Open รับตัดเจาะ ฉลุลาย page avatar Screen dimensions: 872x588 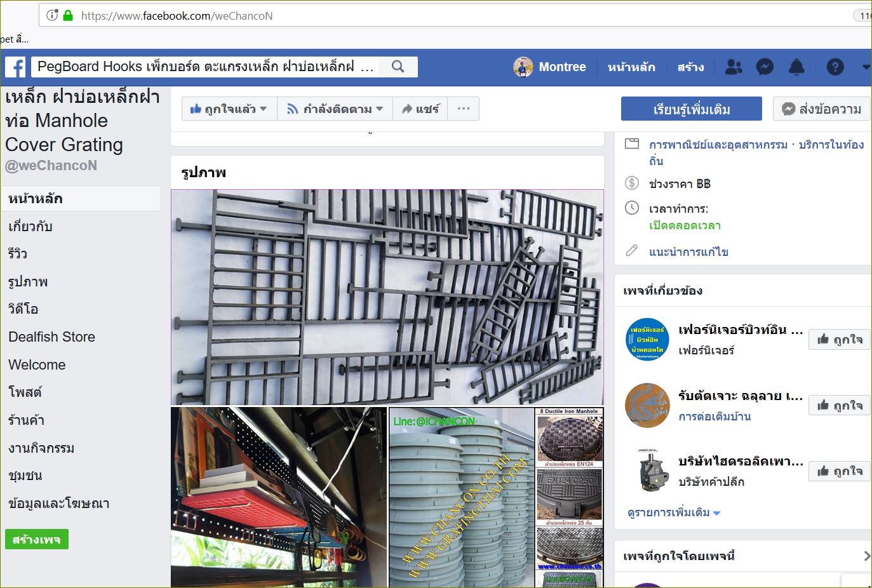click(x=647, y=405)
